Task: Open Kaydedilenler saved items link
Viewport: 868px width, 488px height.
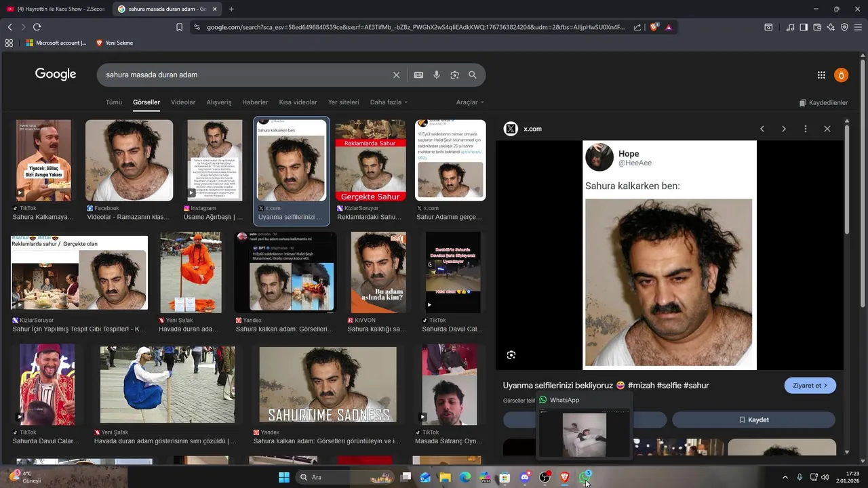Action: [x=823, y=103]
